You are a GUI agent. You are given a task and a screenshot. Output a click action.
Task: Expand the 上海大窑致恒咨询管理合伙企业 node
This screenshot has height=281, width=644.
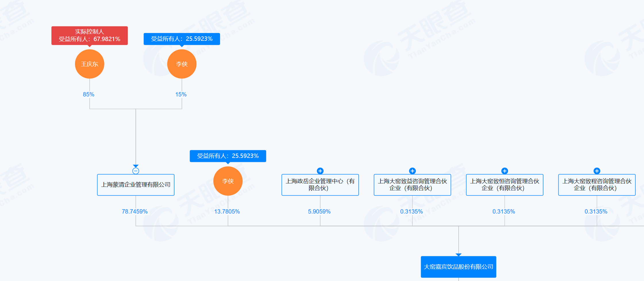click(505, 171)
